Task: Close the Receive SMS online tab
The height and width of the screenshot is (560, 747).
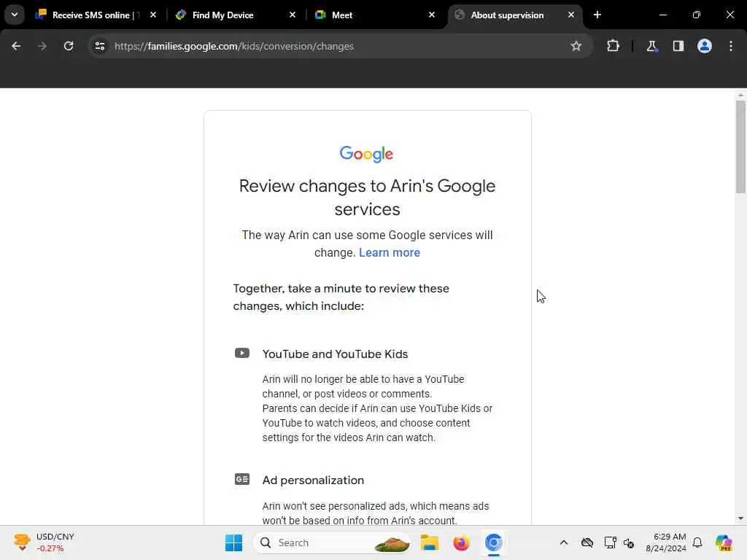Action: (x=153, y=15)
